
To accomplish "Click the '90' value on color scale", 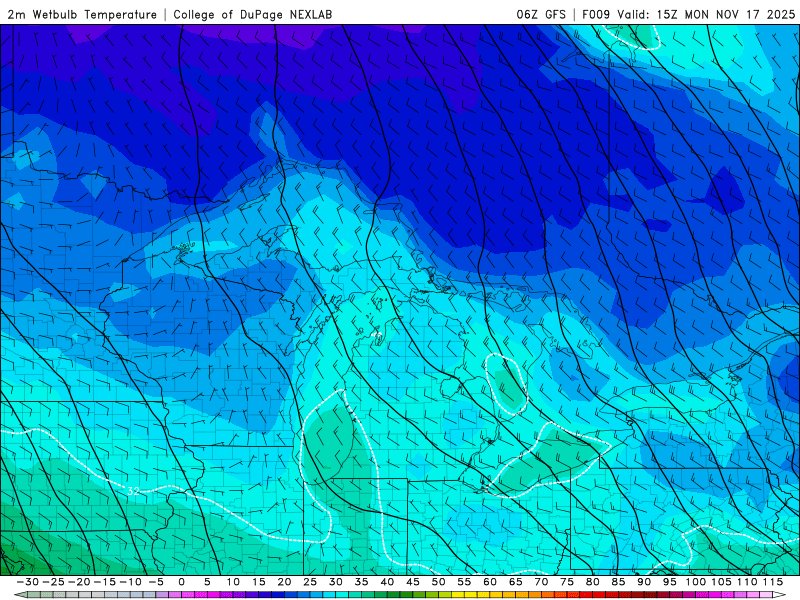I will (644, 582).
